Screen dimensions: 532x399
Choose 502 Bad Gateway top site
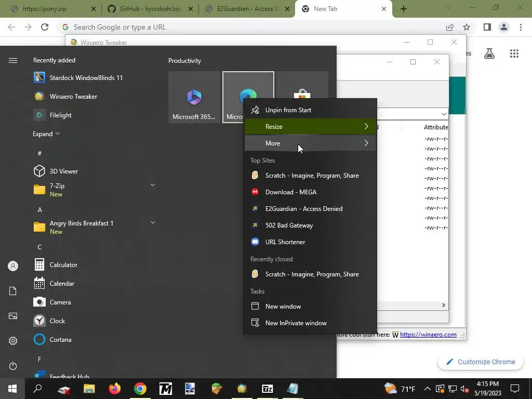[311, 225]
